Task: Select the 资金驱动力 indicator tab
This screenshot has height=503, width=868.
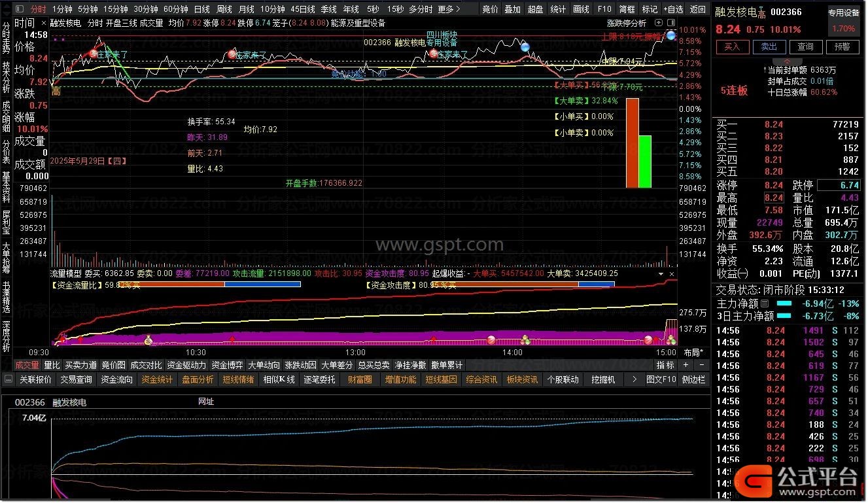Action: coord(186,365)
